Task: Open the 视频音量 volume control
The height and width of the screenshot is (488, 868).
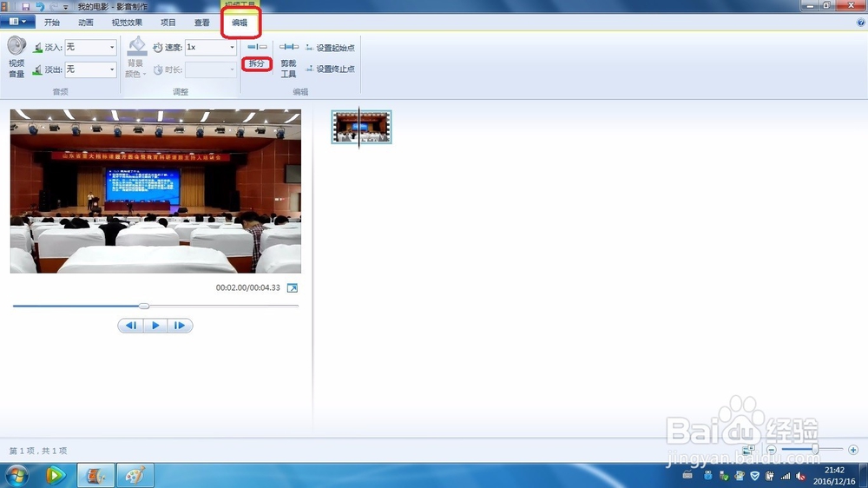Action: click(16, 57)
